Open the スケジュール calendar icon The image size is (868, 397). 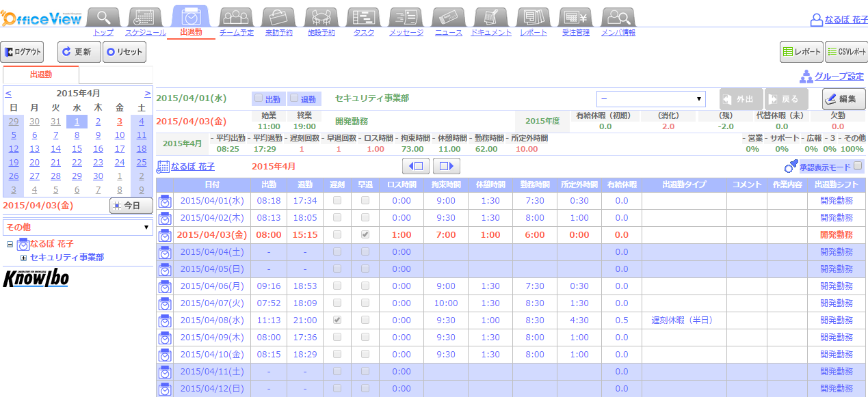point(144,16)
